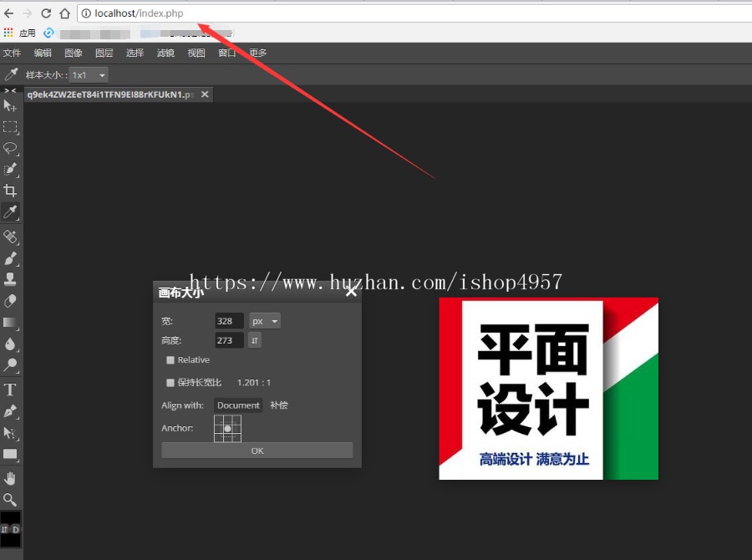Image resolution: width=752 pixels, height=560 pixels.
Task: Set anchor to center in the Anchor grid
Action: point(228,428)
